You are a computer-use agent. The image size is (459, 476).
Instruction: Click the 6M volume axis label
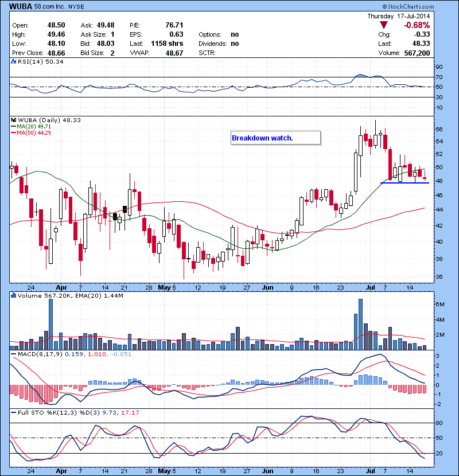(x=440, y=304)
